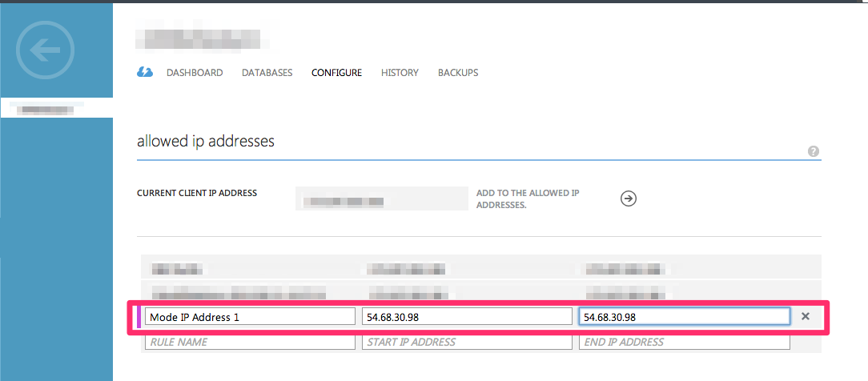
Task: Click the empty START IP ADDRESS field
Action: tap(467, 342)
